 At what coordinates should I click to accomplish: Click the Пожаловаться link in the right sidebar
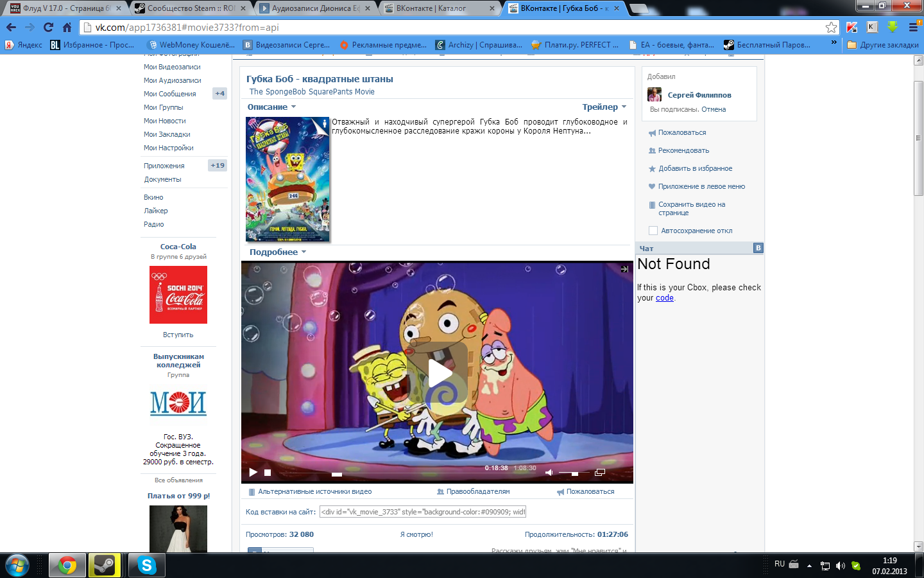(682, 132)
